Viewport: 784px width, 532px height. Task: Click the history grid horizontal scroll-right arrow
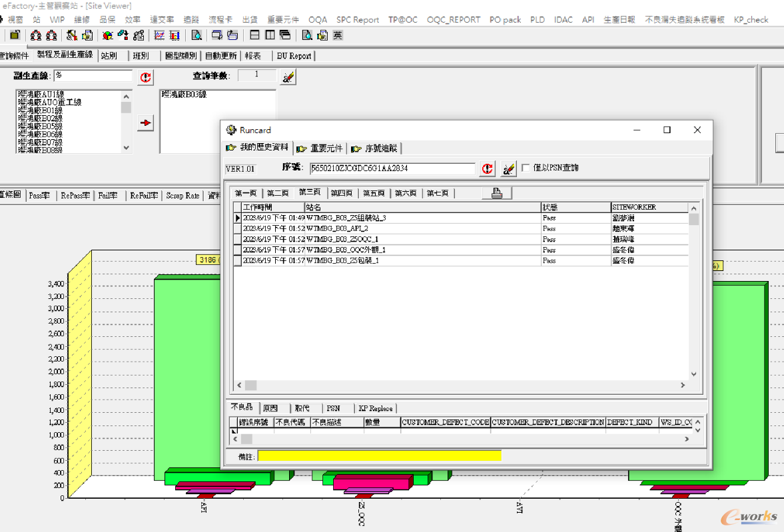(x=683, y=385)
